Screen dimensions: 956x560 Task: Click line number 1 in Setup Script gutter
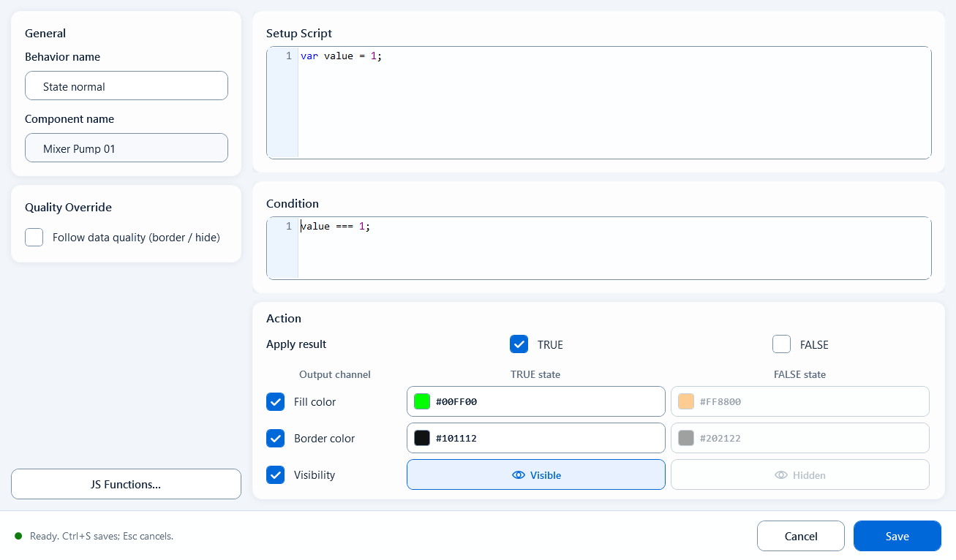[289, 56]
